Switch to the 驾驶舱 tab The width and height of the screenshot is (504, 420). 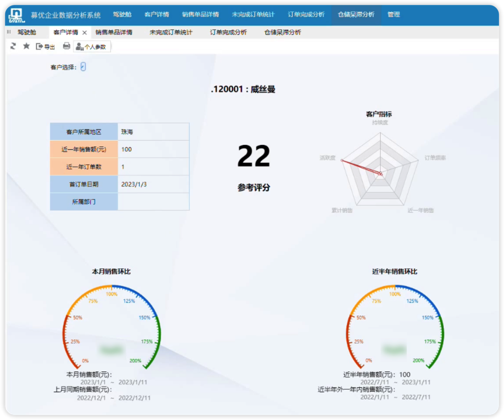point(27,33)
